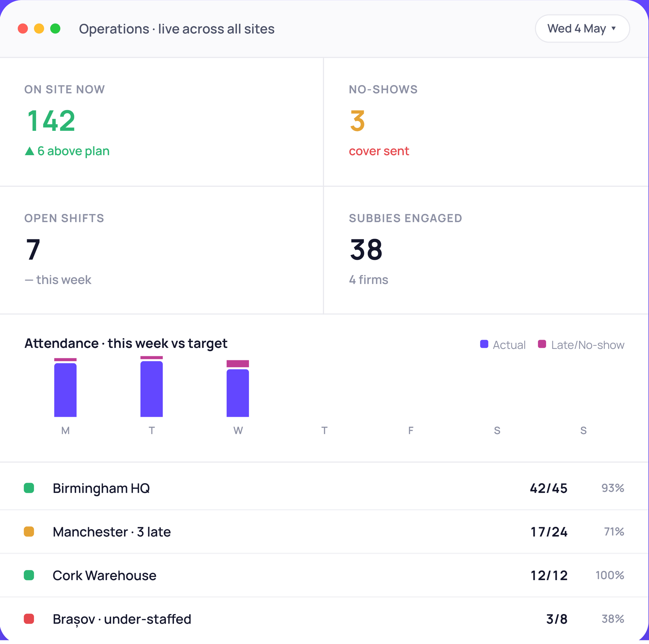649x644 pixels.
Task: Click the Late/No-show legend color swatch
Action: [x=542, y=344]
